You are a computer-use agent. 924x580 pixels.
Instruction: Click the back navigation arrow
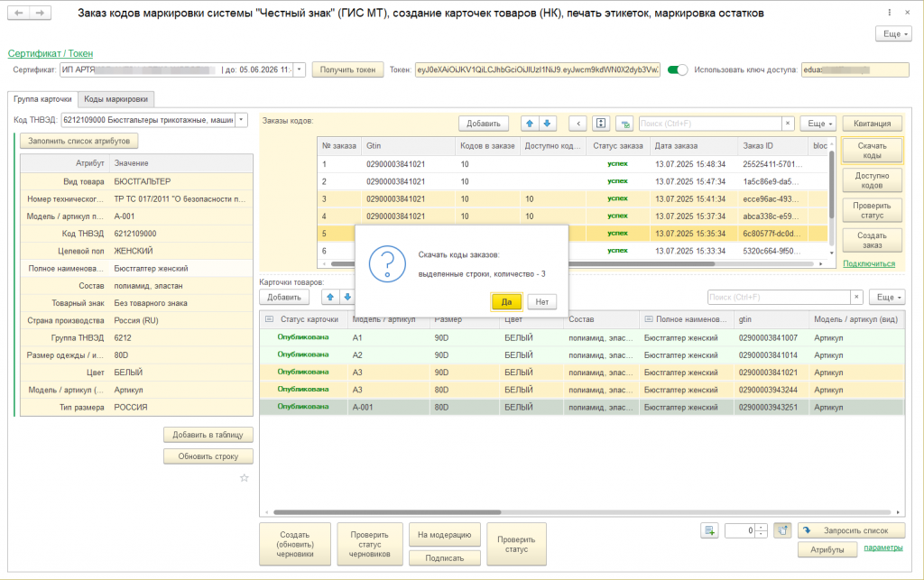(x=18, y=14)
